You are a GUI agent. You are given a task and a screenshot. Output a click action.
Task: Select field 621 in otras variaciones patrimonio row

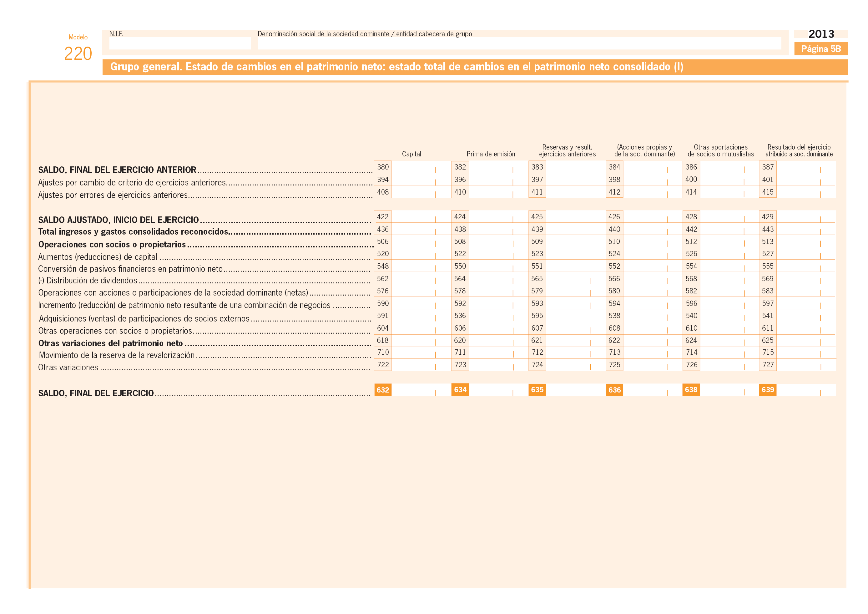575,340
